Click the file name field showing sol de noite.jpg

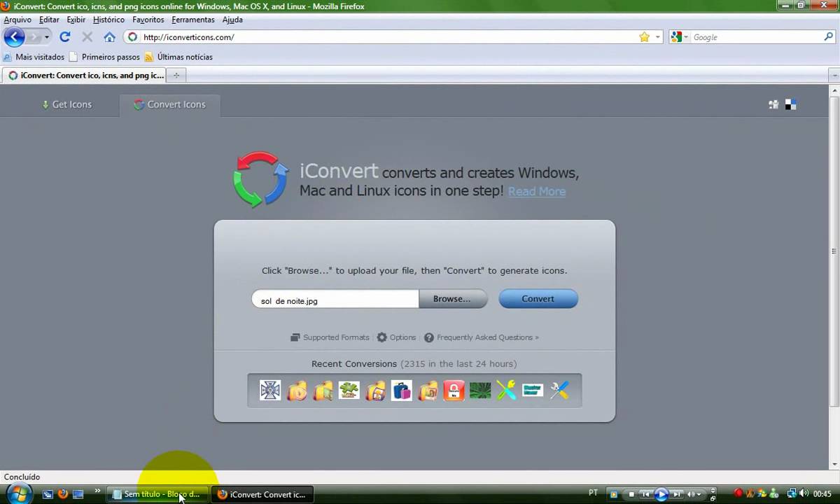pos(335,299)
